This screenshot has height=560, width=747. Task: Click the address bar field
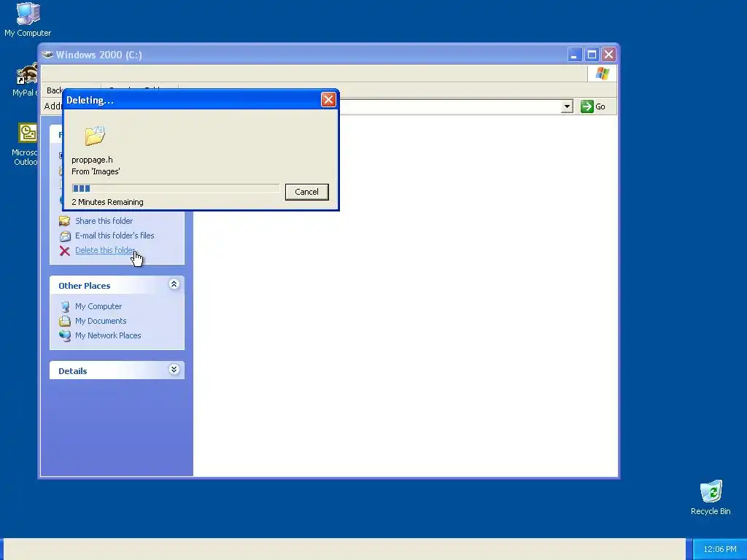pos(450,106)
